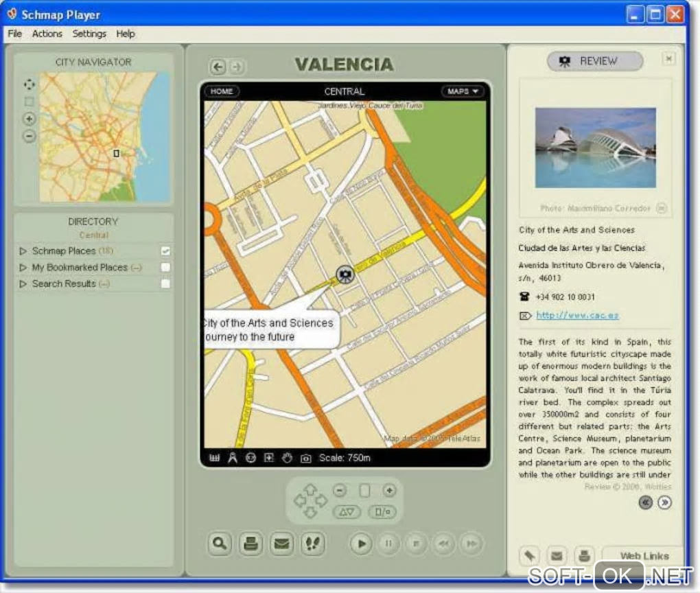
Task: Click the City of the Arts photo
Action: [596, 148]
